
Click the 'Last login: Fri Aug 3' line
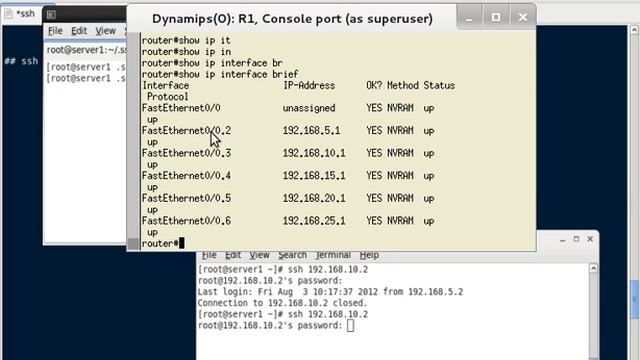tap(330, 292)
